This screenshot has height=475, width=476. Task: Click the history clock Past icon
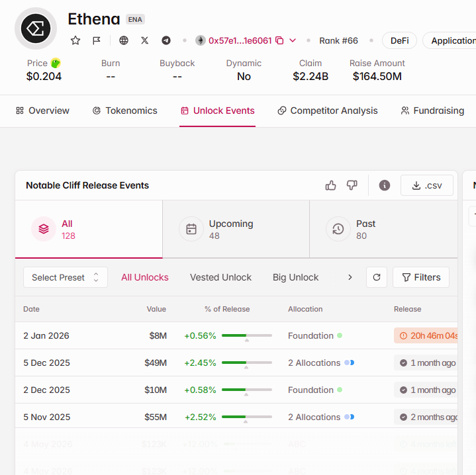[x=338, y=229]
